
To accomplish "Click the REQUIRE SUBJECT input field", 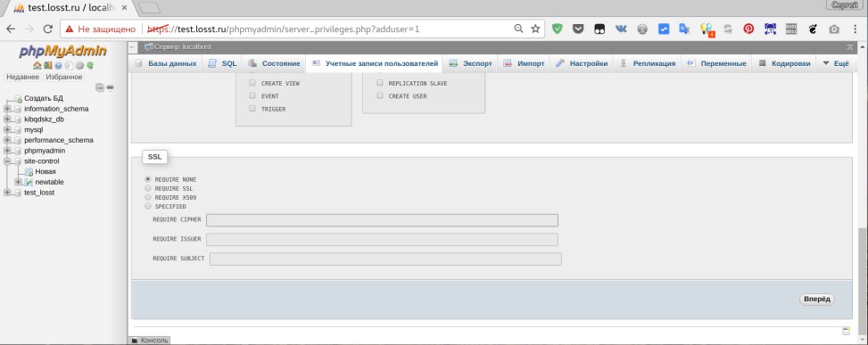I will [385, 259].
